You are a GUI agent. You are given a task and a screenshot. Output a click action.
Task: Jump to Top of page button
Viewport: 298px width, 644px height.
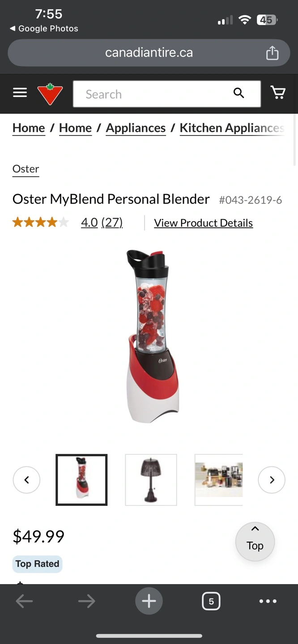(x=255, y=542)
